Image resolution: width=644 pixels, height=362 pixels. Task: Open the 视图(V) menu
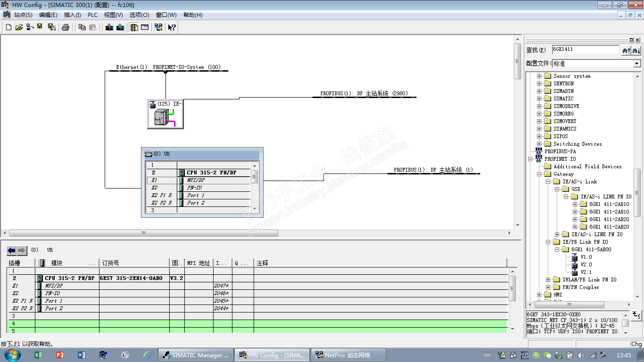pos(114,15)
